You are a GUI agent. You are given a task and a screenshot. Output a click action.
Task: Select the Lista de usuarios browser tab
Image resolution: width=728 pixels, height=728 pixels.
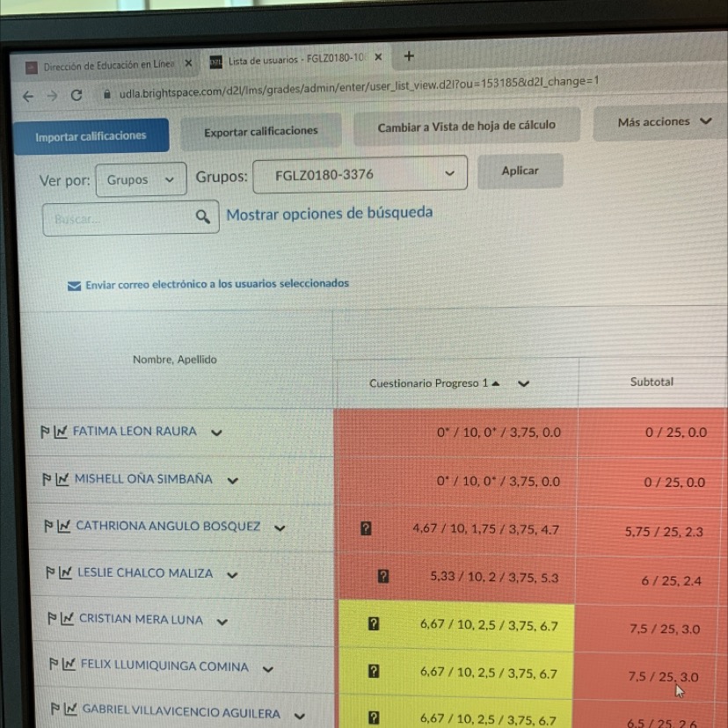290,60
